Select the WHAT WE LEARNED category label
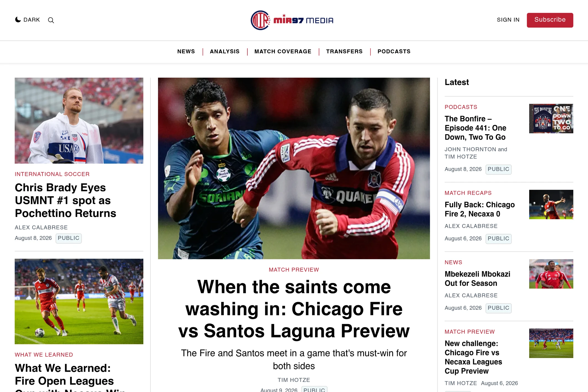Viewport: 588px width, 392px height. (44, 355)
